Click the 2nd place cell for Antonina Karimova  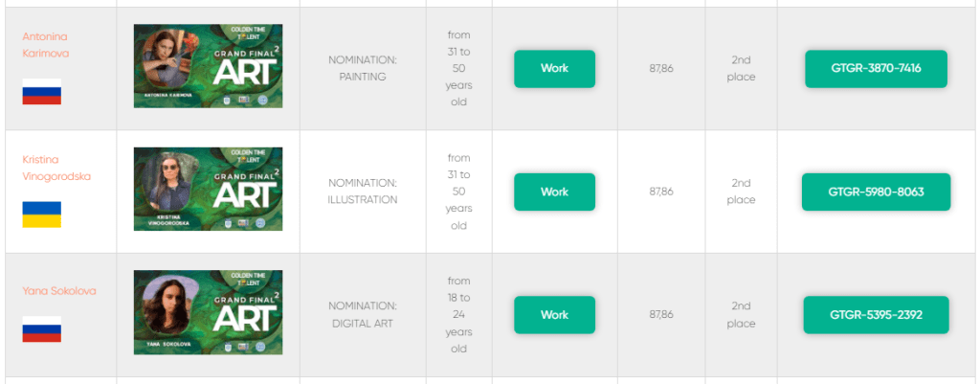pyautogui.click(x=741, y=68)
